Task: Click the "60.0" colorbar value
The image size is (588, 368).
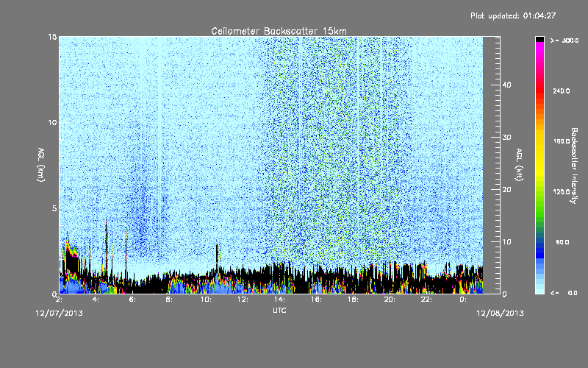Action: [562, 242]
